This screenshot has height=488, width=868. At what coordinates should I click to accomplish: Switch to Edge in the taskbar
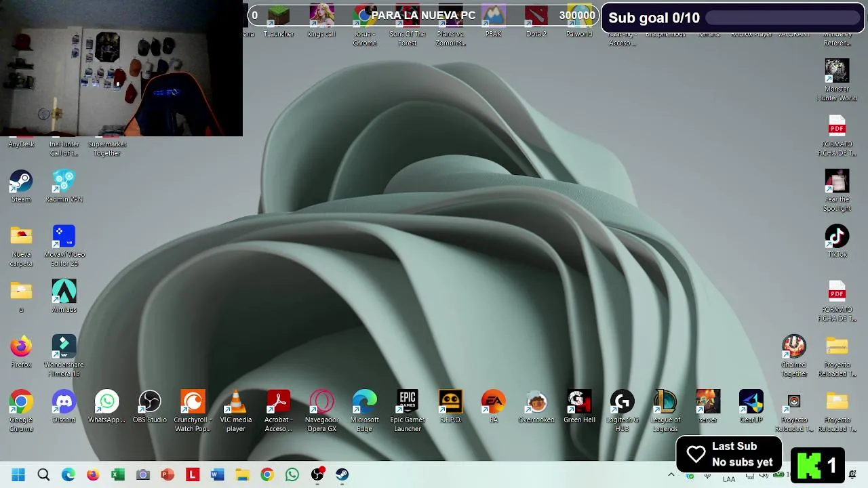[68, 474]
